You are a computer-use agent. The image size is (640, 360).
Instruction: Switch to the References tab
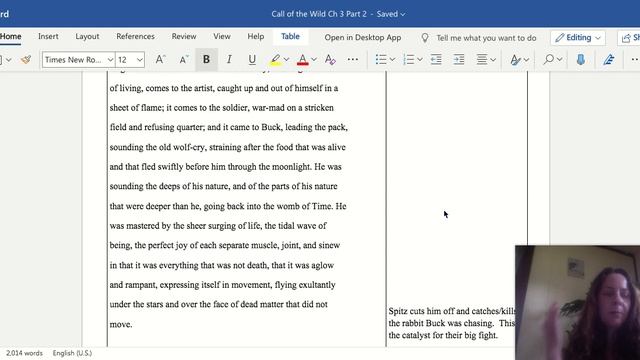point(136,36)
